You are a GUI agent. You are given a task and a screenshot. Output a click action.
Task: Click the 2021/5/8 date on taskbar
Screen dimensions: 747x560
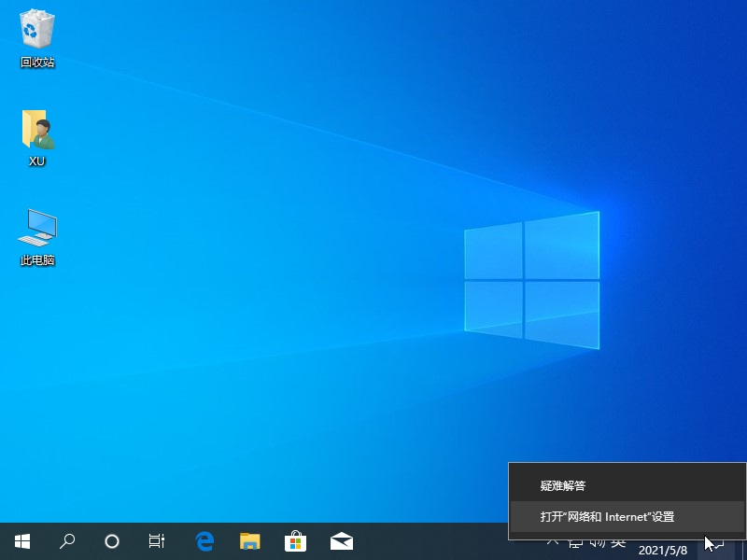(664, 550)
